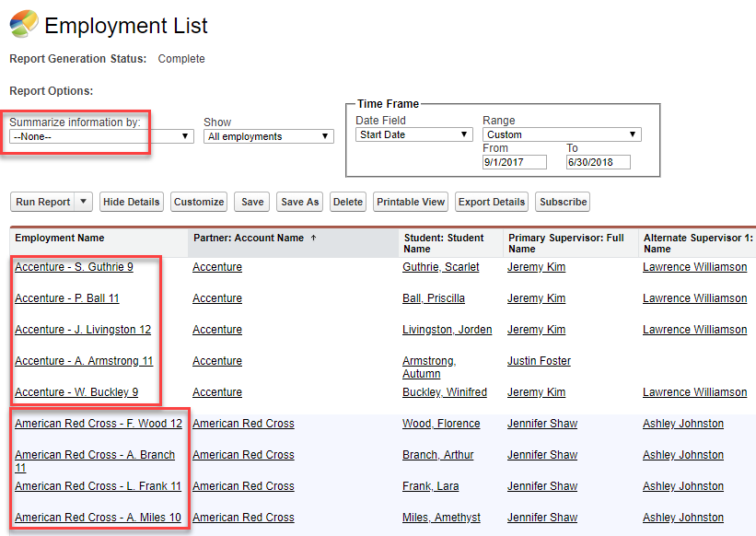The image size is (756, 536).
Task: Open Printable View
Action: 411,202
